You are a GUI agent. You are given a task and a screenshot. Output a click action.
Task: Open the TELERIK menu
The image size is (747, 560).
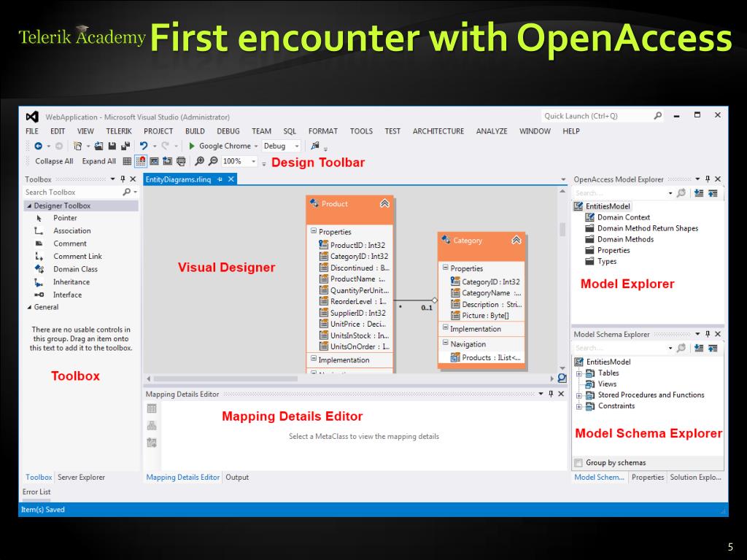[119, 131]
